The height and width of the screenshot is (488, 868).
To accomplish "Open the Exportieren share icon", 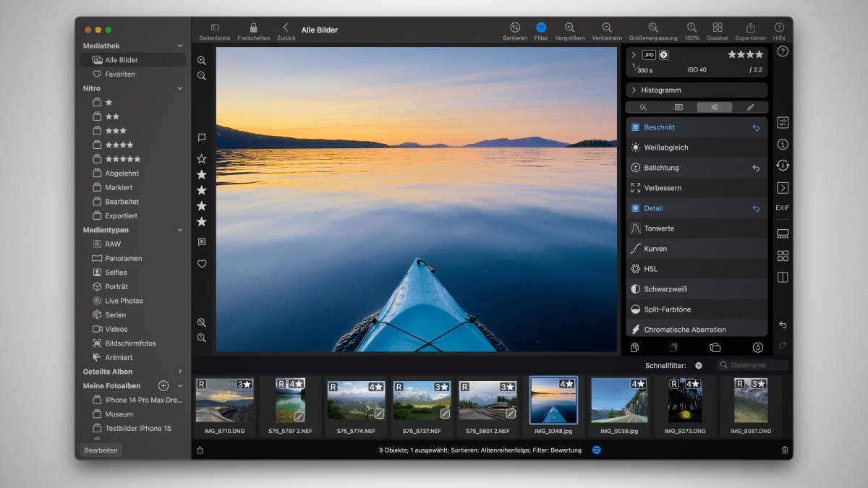I will pos(750,27).
